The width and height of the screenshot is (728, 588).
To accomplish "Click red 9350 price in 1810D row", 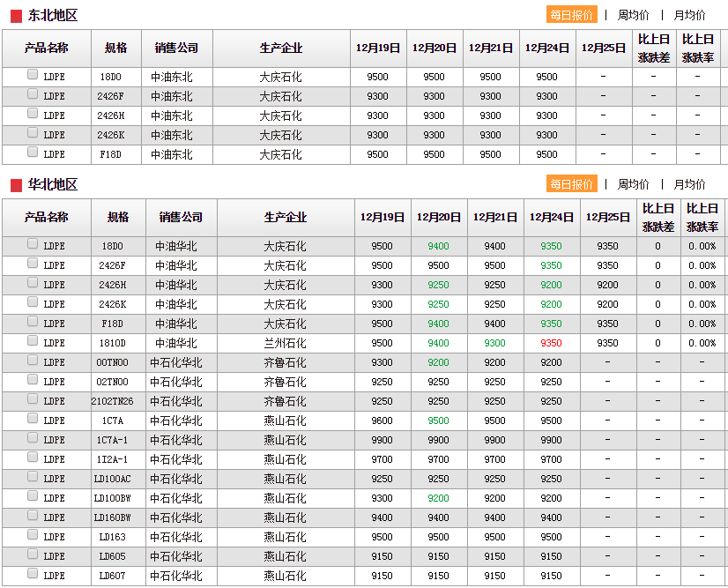I will [x=551, y=343].
